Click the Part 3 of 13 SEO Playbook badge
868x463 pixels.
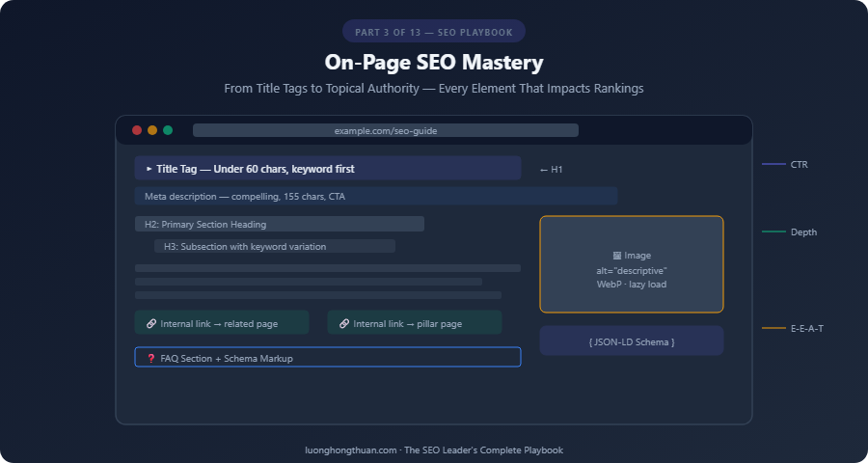434,32
